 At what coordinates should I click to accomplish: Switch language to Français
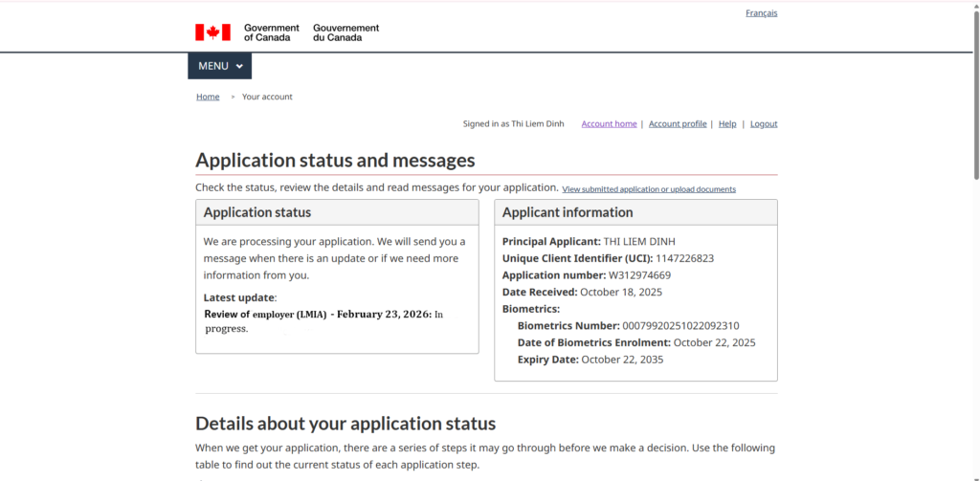pos(761,12)
